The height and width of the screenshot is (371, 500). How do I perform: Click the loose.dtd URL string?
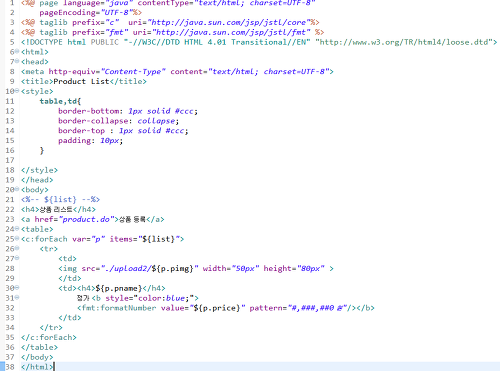tap(404, 42)
